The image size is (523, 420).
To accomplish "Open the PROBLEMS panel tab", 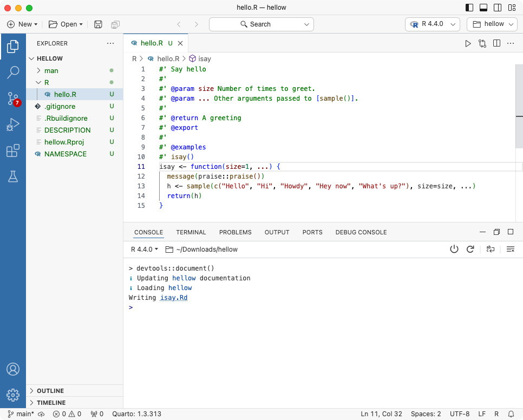I will tap(236, 232).
